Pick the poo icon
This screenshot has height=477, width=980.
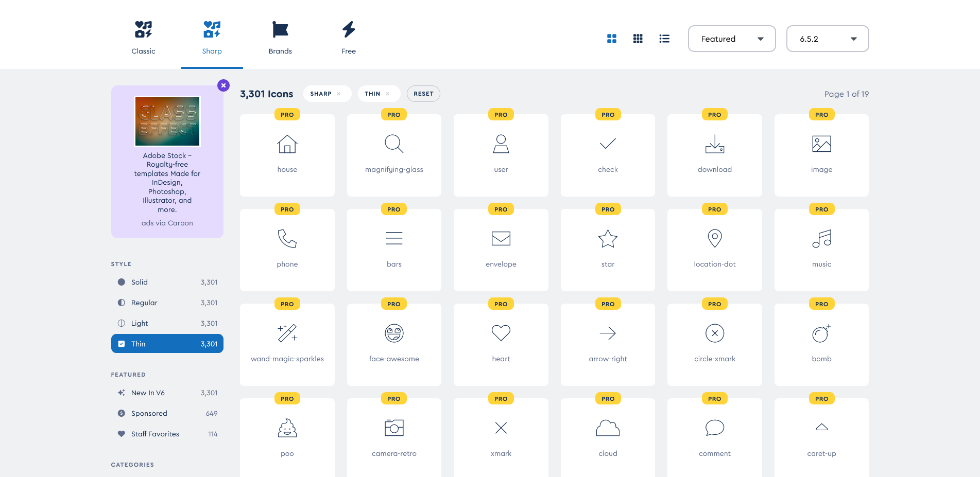287,437
